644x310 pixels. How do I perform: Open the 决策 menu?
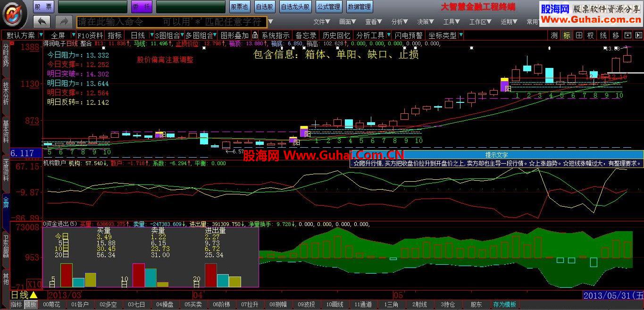point(425,22)
